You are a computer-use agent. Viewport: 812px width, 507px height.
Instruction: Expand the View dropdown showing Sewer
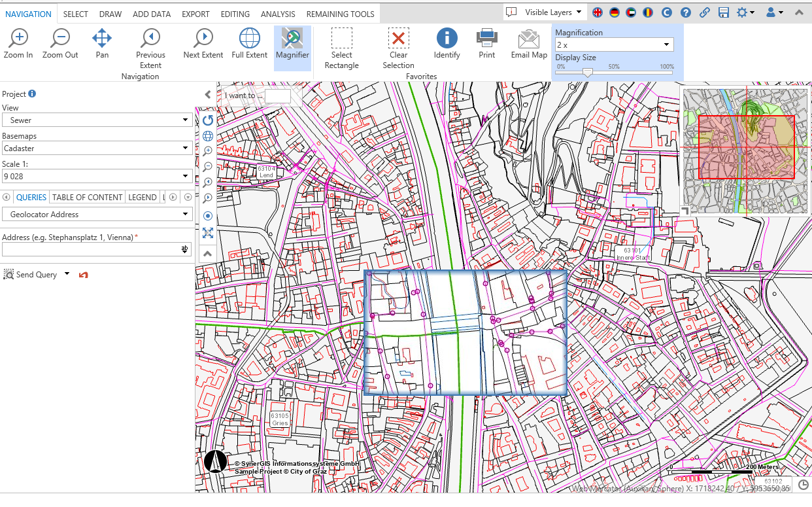click(x=97, y=120)
